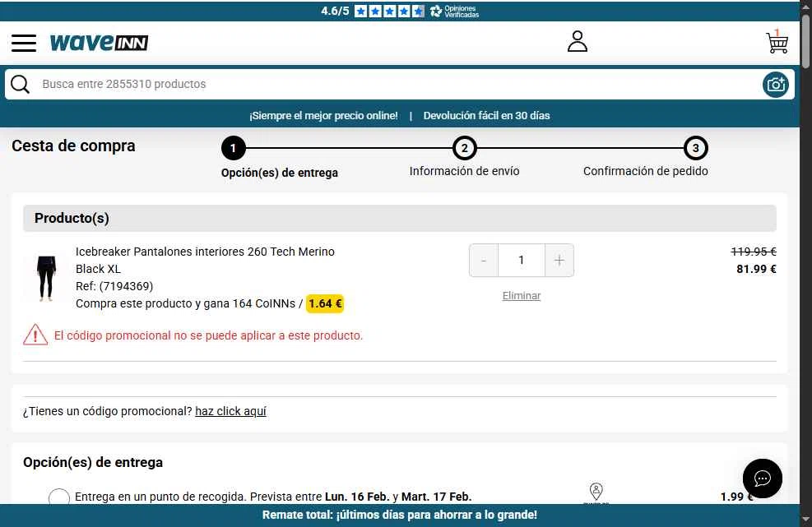This screenshot has width=812, height=527.
Task: Click the Producto(s) section header
Action: 399,218
